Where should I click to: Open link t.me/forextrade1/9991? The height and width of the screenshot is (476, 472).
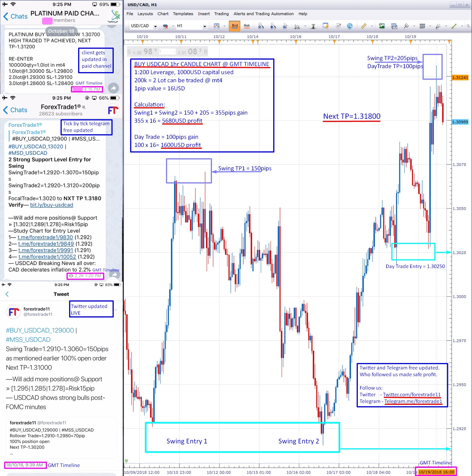pyautogui.click(x=46, y=250)
